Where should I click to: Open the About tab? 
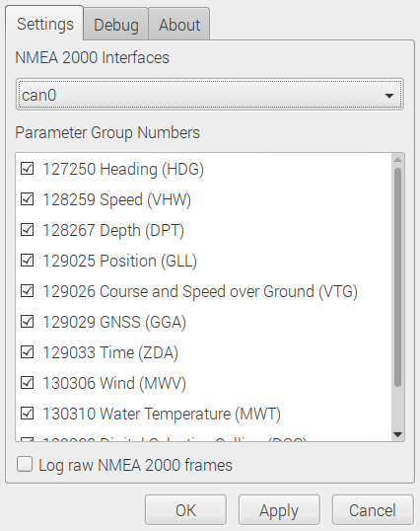pos(179,25)
